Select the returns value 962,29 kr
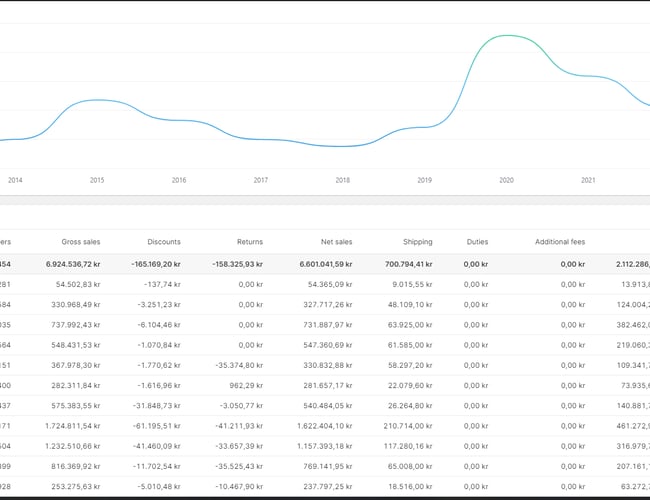Viewport: 650px width, 500px height. pos(245,385)
